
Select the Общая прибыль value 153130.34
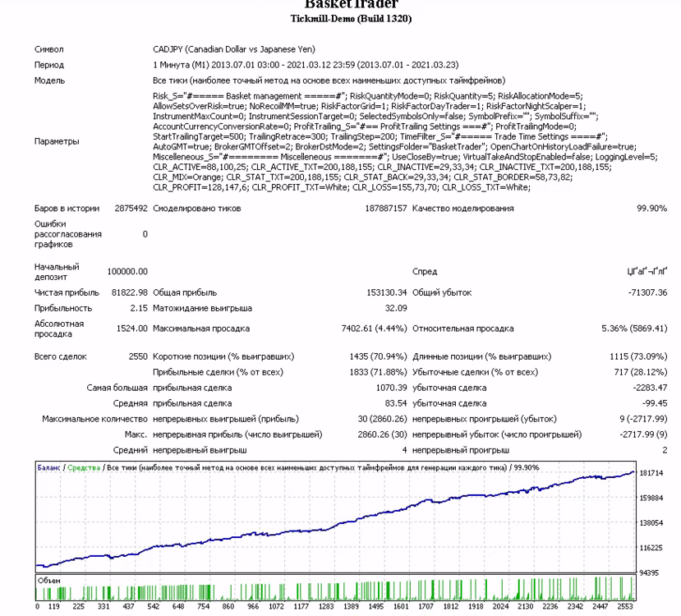click(387, 292)
